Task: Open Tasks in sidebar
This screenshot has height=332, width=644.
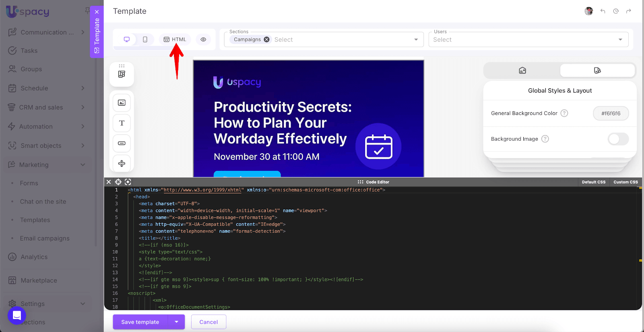Action: pos(29,51)
